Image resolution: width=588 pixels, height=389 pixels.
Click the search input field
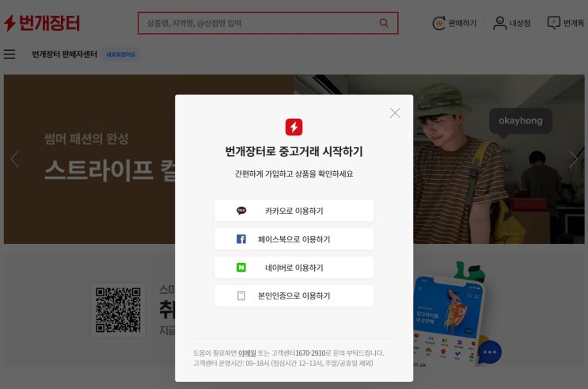point(267,23)
